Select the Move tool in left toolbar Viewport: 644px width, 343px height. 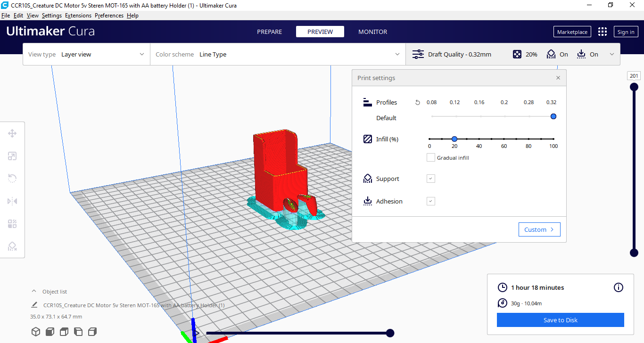click(x=12, y=133)
